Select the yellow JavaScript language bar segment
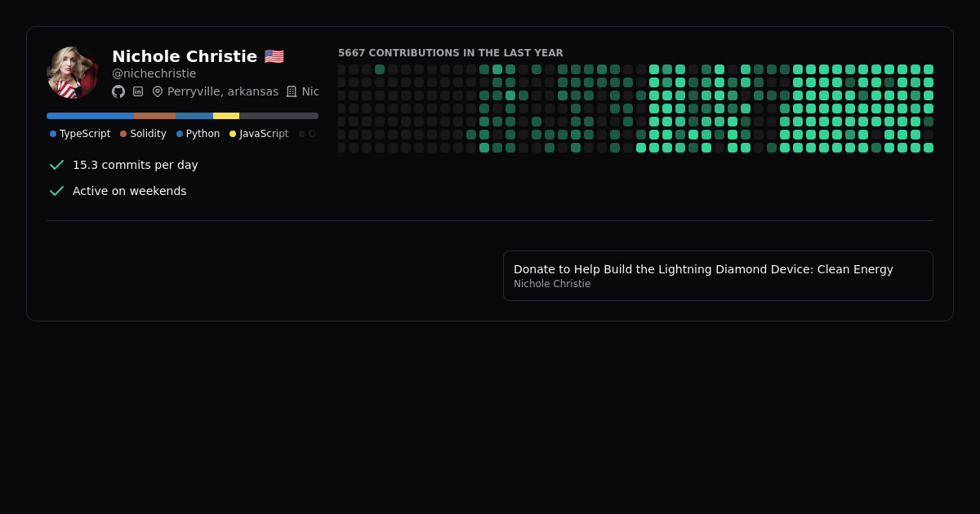Viewport: 980px width, 514px height. tap(226, 116)
